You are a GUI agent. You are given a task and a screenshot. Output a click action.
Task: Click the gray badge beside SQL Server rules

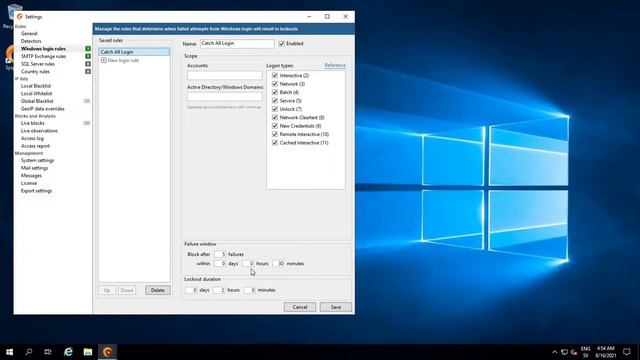point(88,64)
